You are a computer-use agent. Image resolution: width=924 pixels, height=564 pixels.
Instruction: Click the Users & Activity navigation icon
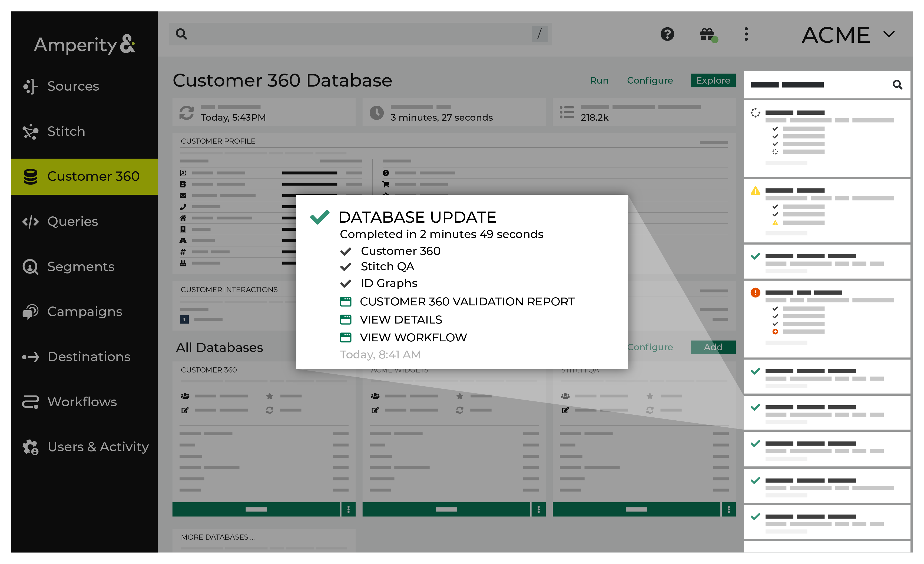31,446
